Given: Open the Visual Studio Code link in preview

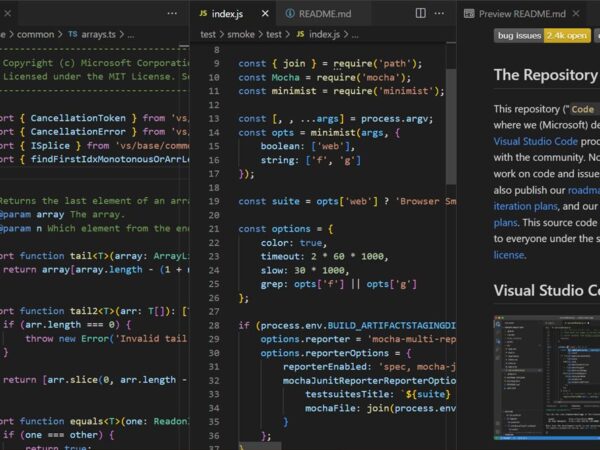Looking at the screenshot, I should 535,141.
